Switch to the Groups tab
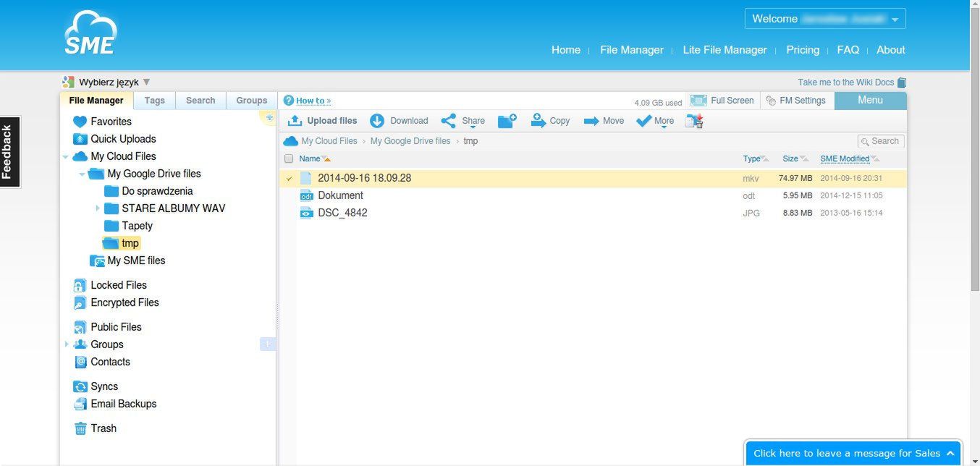The height and width of the screenshot is (466, 980). pyautogui.click(x=252, y=101)
